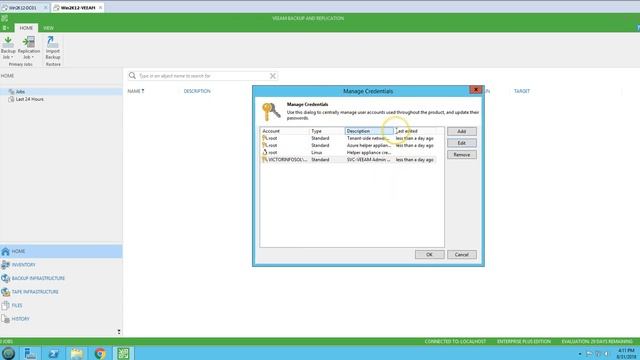The image size is (640, 360).
Task: Click the Home house icon
Action: [x=5, y=251]
